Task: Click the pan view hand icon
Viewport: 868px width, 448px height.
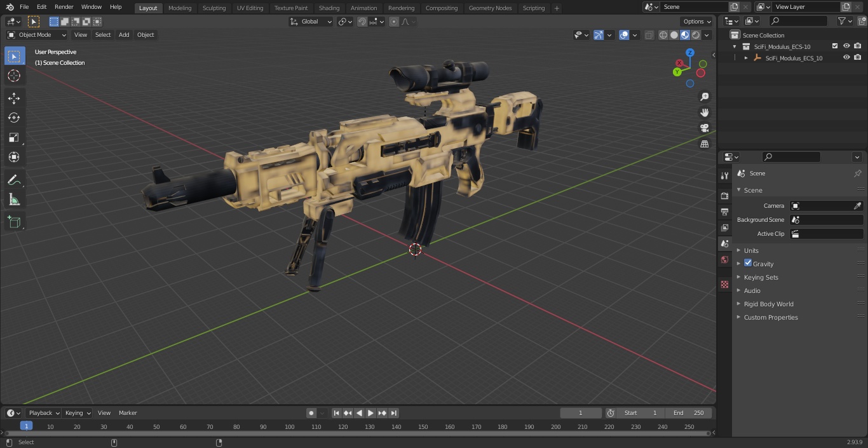Action: pos(704,112)
